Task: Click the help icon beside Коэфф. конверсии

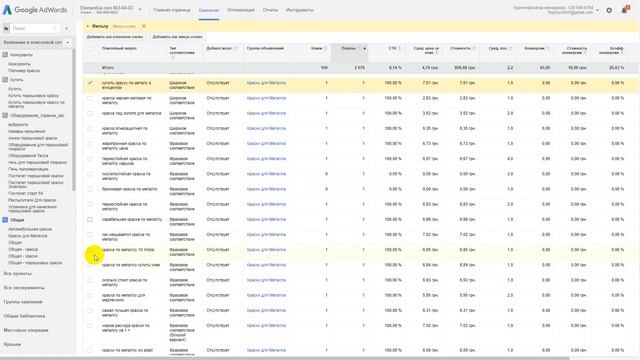Action: 622,53
